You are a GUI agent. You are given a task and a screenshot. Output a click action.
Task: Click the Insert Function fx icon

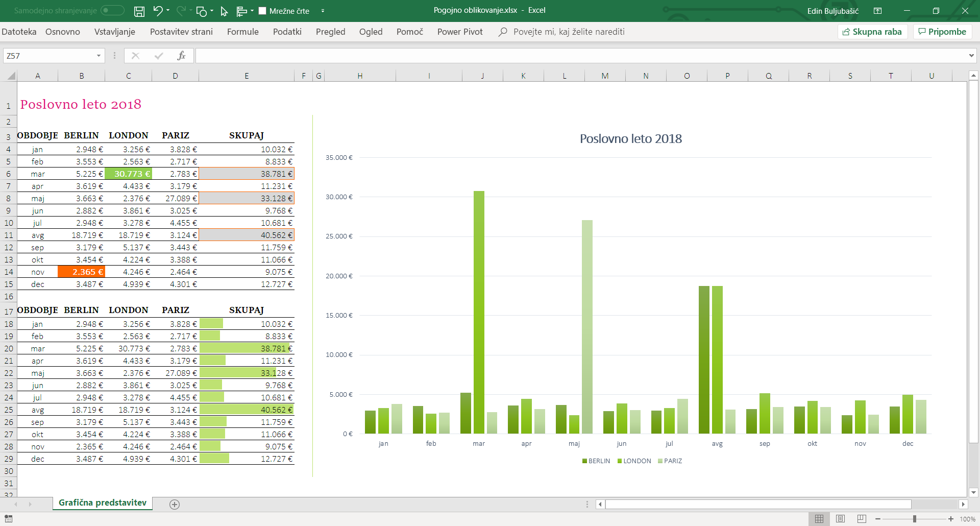pos(181,56)
